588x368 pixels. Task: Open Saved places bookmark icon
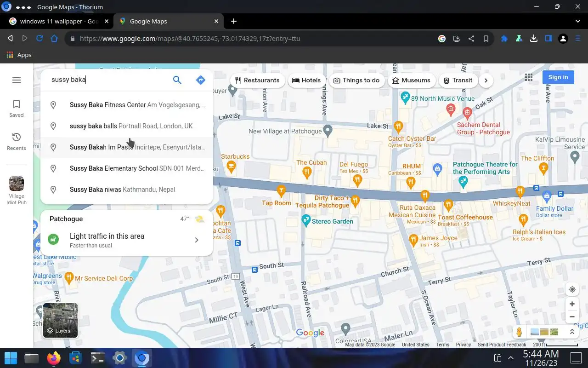point(17,109)
